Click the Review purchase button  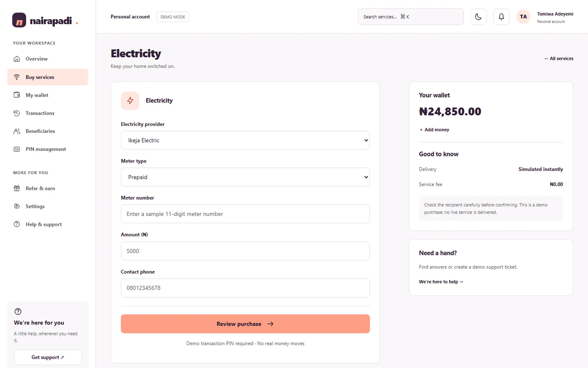pos(245,324)
